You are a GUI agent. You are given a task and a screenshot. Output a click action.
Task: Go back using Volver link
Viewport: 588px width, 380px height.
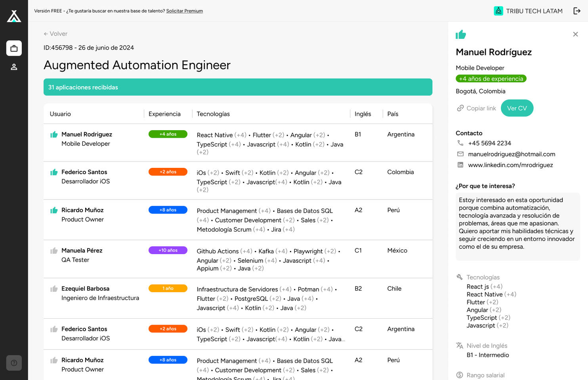coord(55,34)
